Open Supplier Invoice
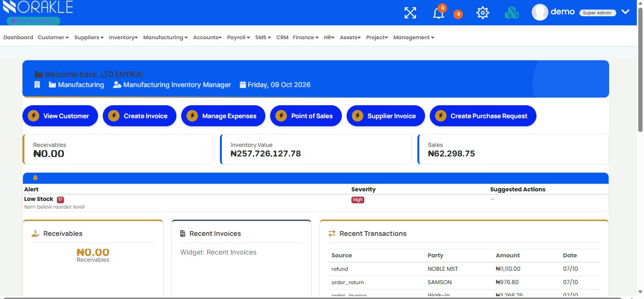This screenshot has height=299, width=644. pos(386,116)
